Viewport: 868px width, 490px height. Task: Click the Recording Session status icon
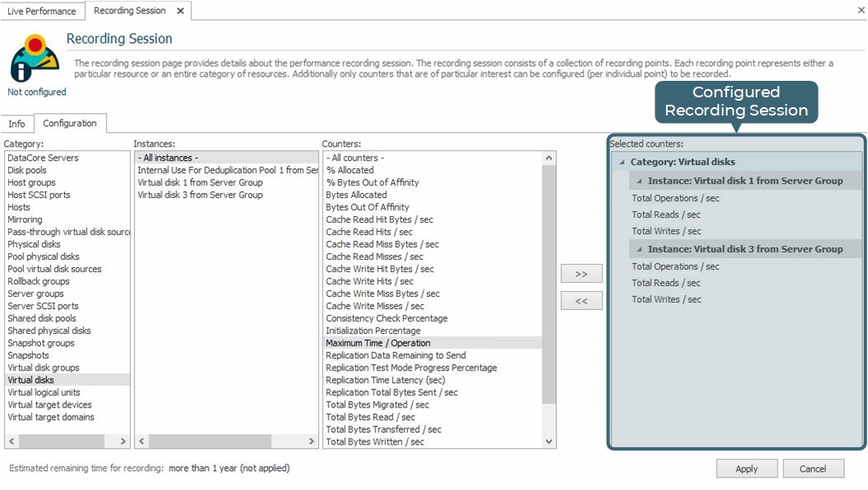35,58
